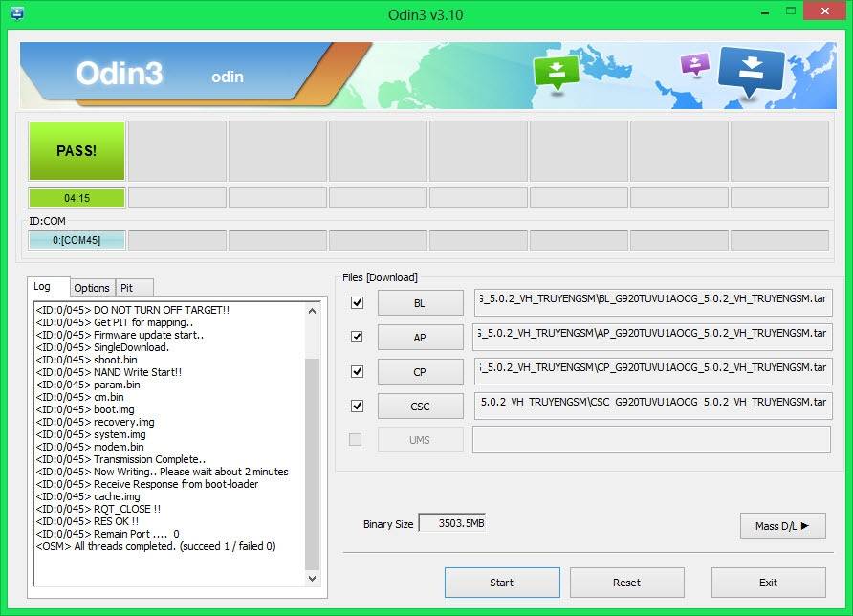Click the purple download bubble icon in banner
This screenshot has width=853, height=616.
coord(694,64)
